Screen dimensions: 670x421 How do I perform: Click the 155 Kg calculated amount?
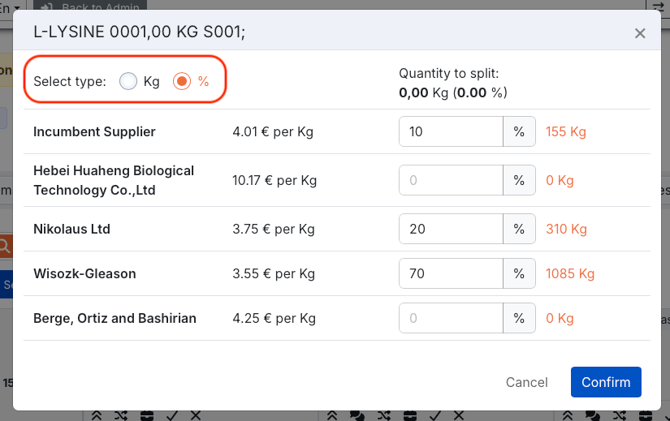click(565, 132)
